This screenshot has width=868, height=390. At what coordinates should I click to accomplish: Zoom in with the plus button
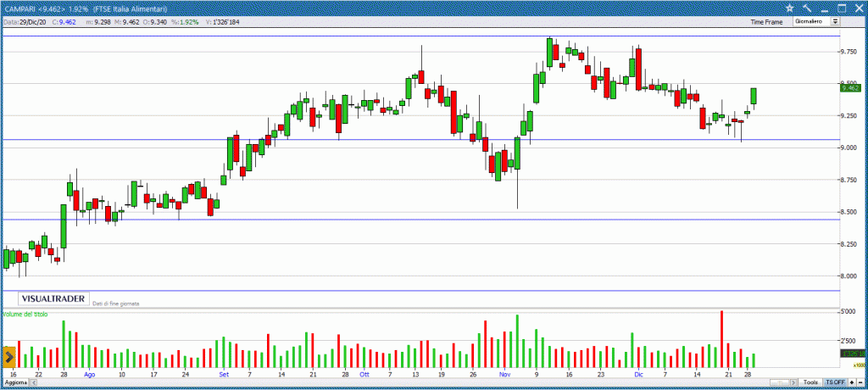(x=852, y=383)
